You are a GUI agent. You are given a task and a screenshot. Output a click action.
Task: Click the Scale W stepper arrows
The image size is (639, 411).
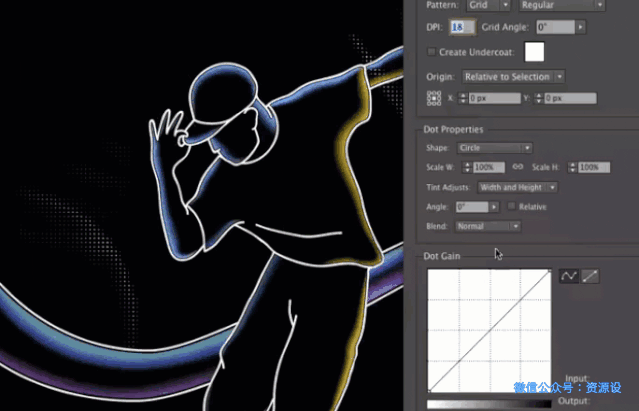click(x=467, y=167)
